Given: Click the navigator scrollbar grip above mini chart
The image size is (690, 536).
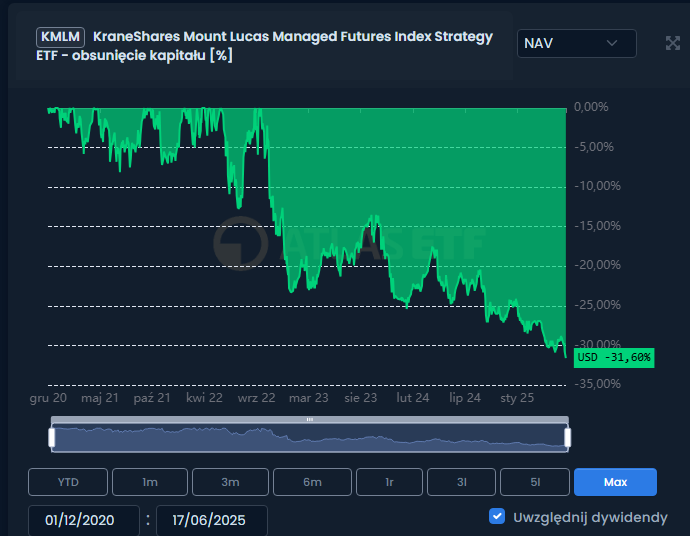Looking at the screenshot, I should (310, 419).
